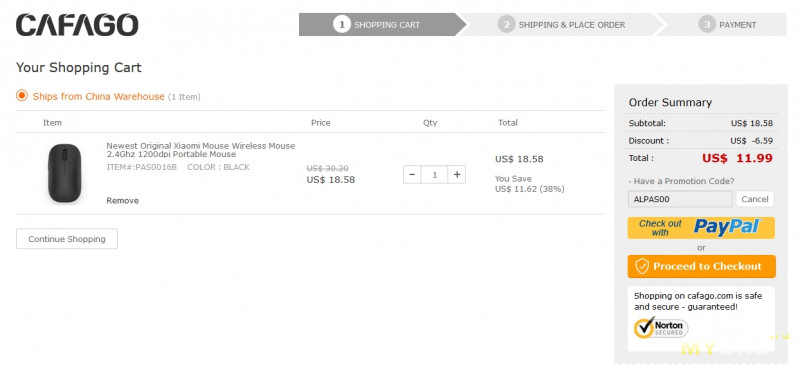Click Proceed to Checkout button

pos(702,266)
